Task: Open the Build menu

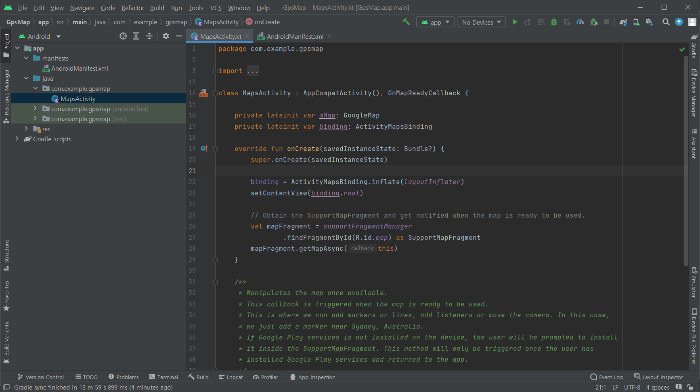Action: point(157,8)
